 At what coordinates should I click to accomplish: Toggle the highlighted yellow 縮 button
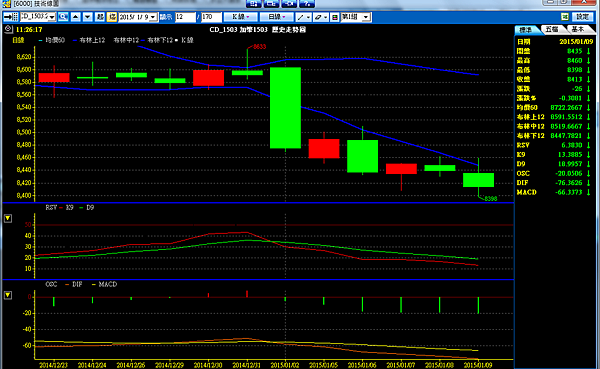pos(112,17)
